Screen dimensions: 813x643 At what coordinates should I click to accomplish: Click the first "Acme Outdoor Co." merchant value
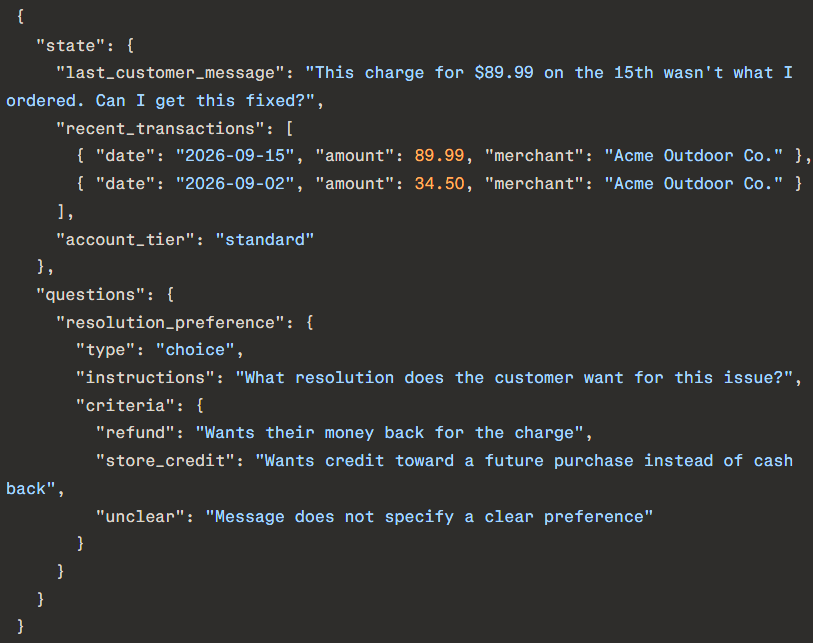coord(693,156)
